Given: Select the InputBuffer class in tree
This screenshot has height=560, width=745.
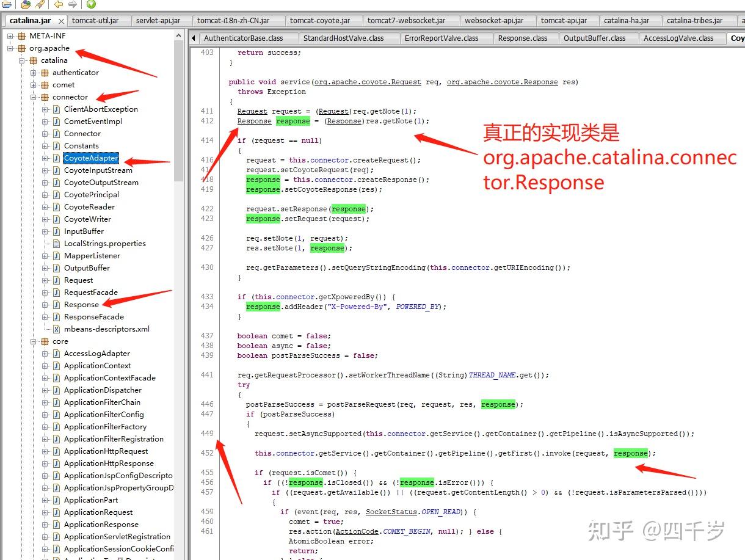Looking at the screenshot, I should tap(84, 231).
